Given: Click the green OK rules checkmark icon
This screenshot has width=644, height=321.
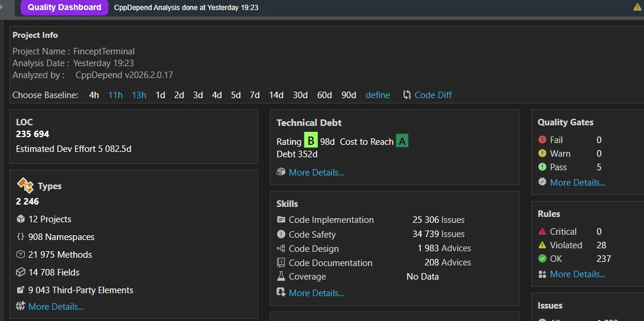Looking at the screenshot, I should [542, 258].
